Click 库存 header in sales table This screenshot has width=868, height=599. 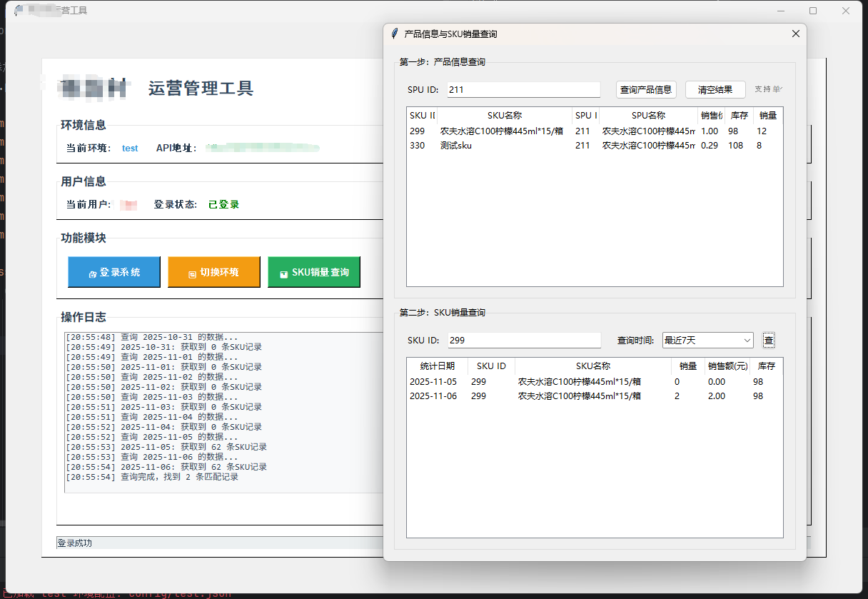[x=767, y=366]
